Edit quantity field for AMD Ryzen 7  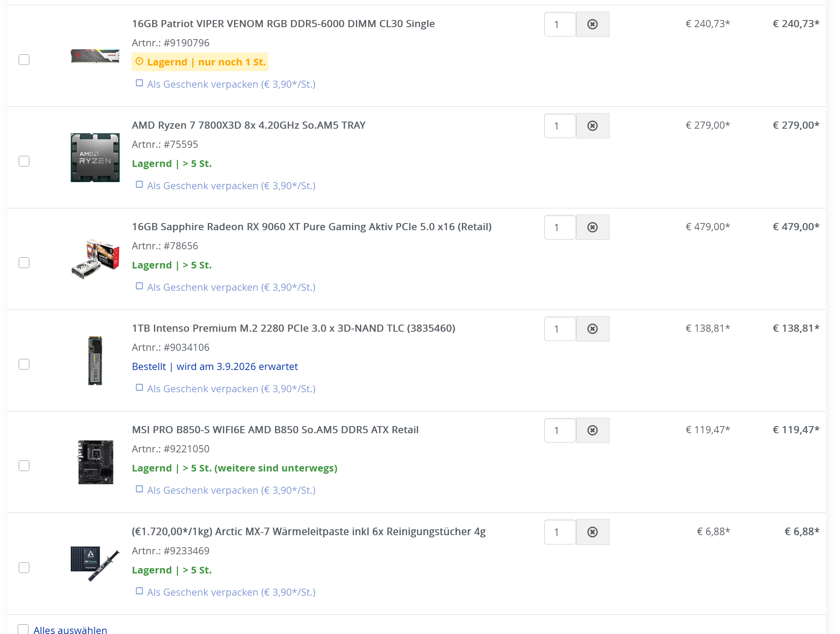(560, 126)
